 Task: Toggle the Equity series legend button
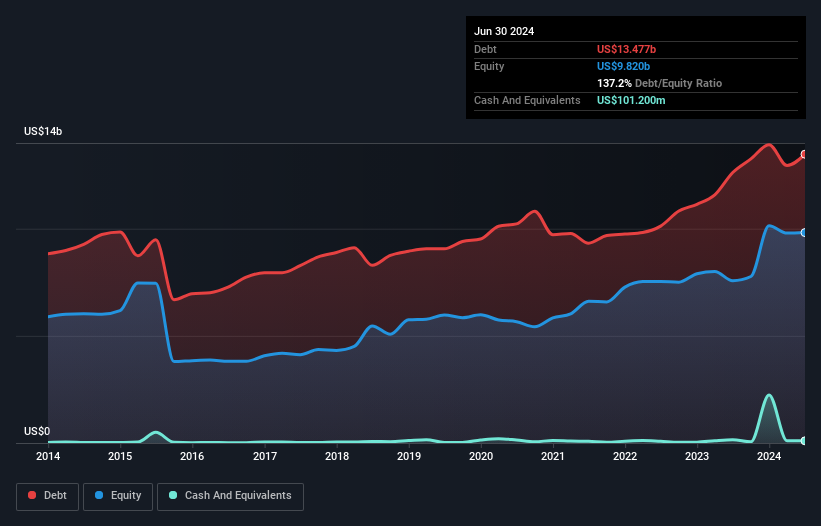(x=118, y=496)
